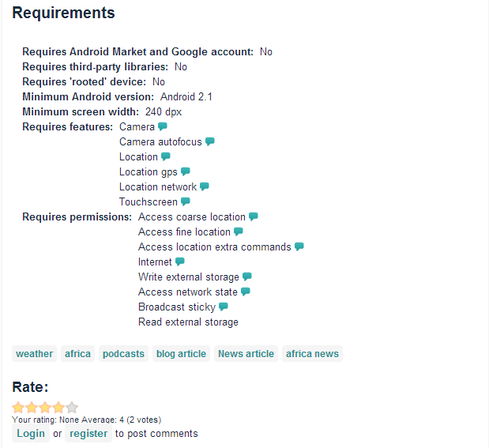The width and height of the screenshot is (489, 448).
Task: Click the bubble icon next to Location network
Action: [205, 186]
